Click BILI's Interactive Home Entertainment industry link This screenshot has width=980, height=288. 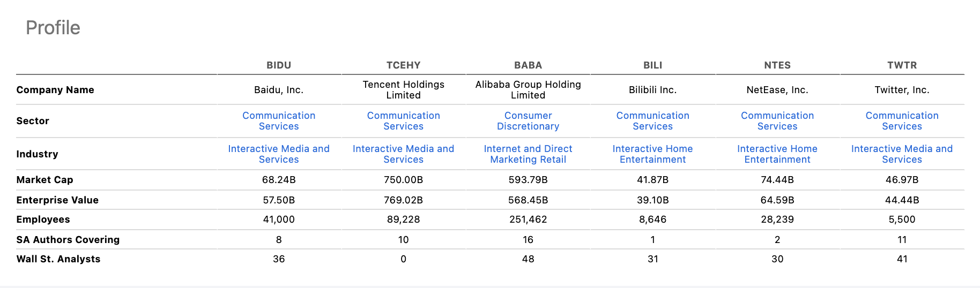652,154
